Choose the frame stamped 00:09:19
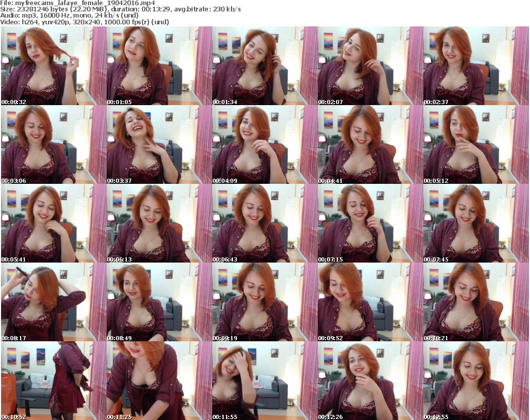Image resolution: width=530 pixels, height=420 pixels. [264, 302]
